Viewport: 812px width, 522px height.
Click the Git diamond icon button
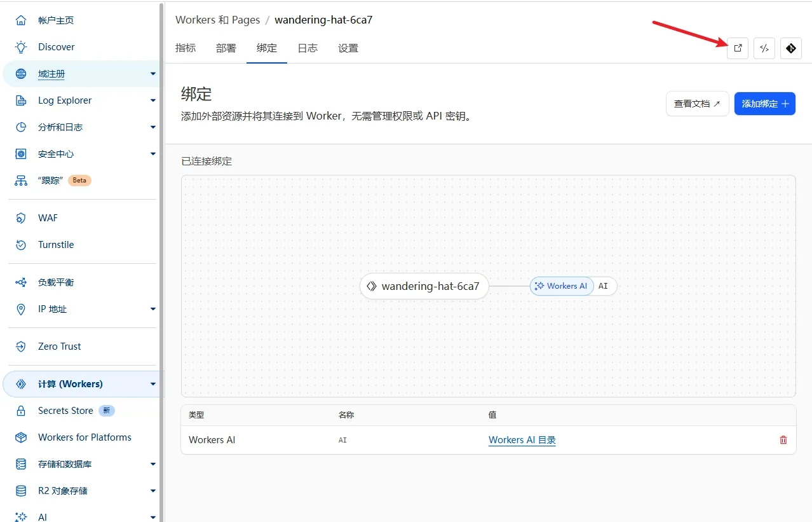click(791, 48)
